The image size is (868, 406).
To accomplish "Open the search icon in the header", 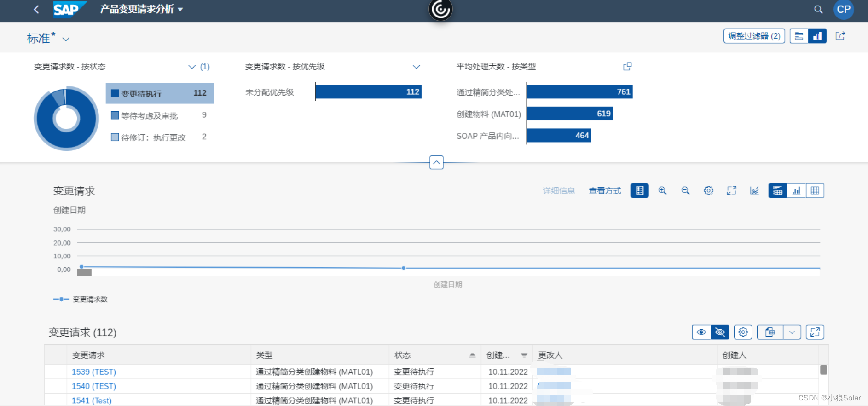I will click(x=818, y=10).
